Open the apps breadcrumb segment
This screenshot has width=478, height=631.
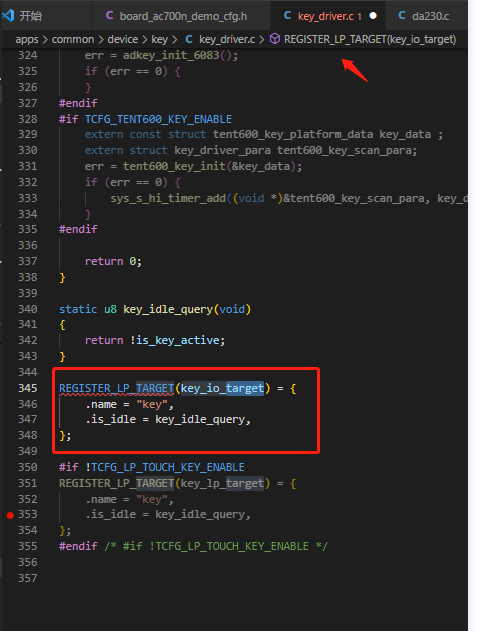coord(27,39)
